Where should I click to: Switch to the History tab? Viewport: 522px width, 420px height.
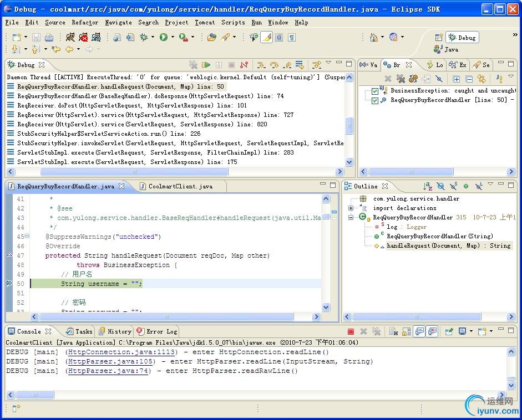point(115,331)
